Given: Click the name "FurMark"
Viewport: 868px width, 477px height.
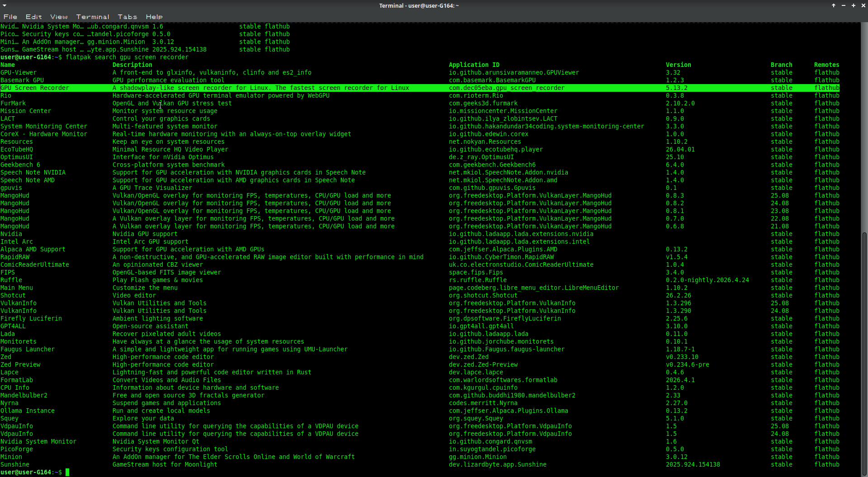Looking at the screenshot, I should click(13, 104).
